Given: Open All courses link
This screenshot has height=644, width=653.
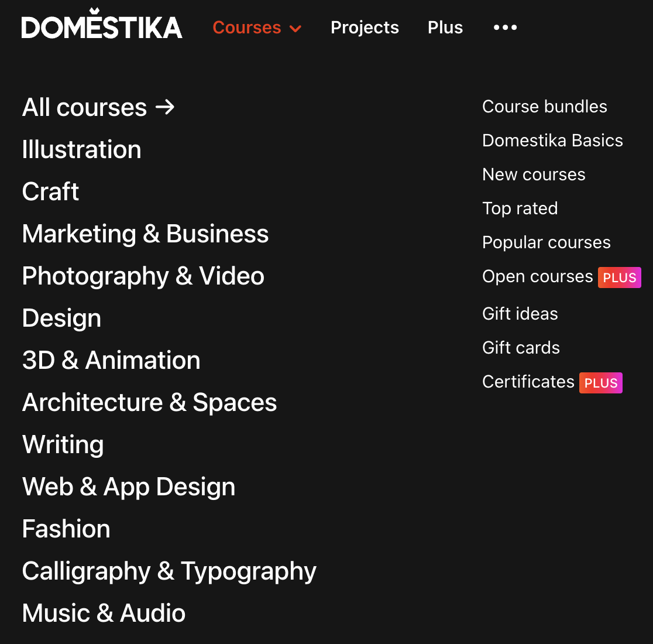Looking at the screenshot, I should tap(98, 108).
